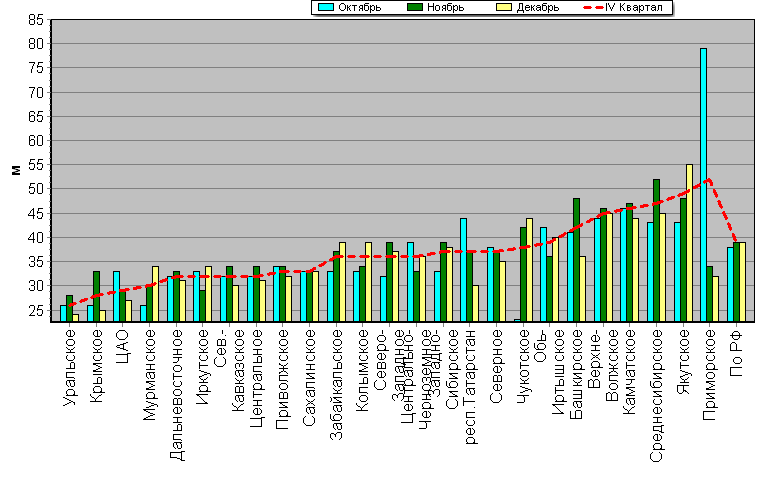This screenshot has width=777, height=479.
Task: Click the y-axis value 45
Action: pos(37,214)
